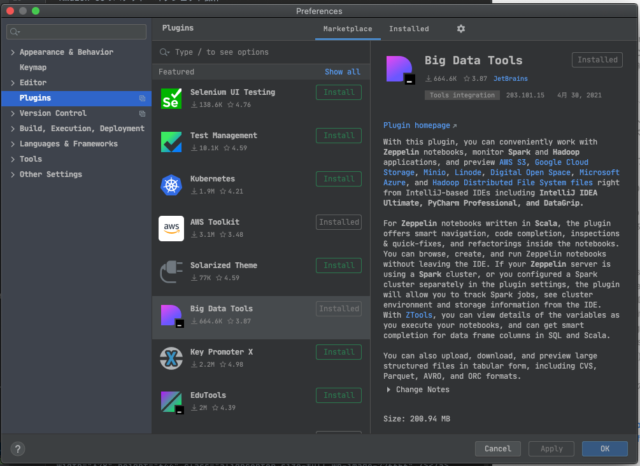Open the AWS S3 link in description
This screenshot has width=640, height=466.
(x=513, y=162)
